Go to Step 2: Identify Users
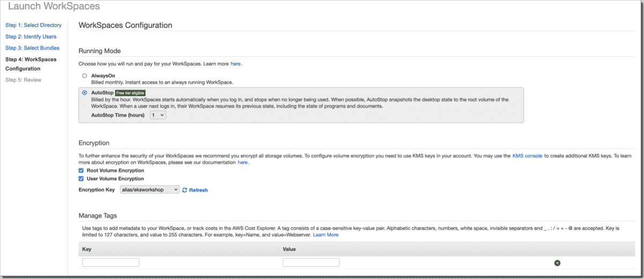 point(31,36)
